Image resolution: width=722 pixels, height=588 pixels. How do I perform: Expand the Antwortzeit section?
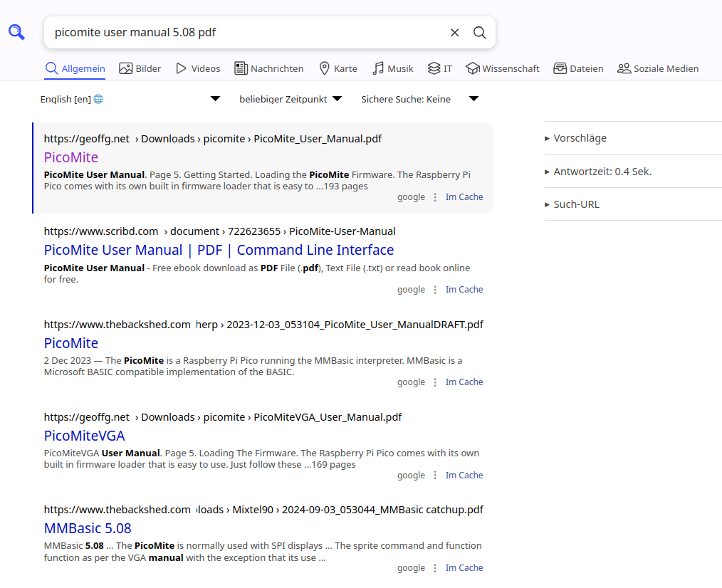(598, 172)
